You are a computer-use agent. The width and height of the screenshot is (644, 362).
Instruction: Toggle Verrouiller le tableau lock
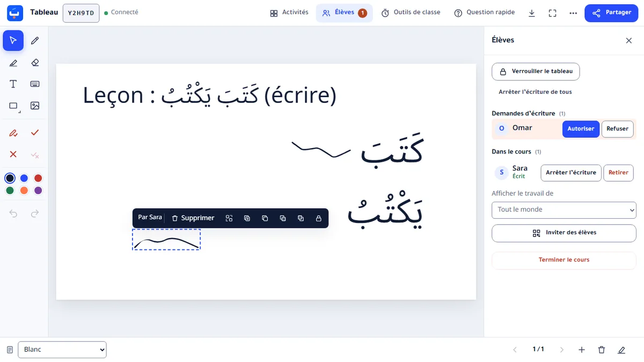click(x=536, y=71)
